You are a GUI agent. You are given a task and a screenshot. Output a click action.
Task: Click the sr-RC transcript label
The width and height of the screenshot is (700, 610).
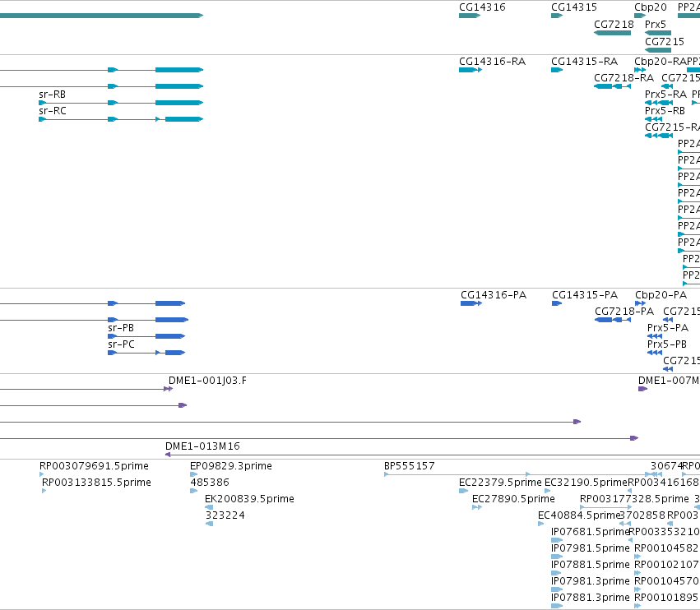[x=53, y=111]
